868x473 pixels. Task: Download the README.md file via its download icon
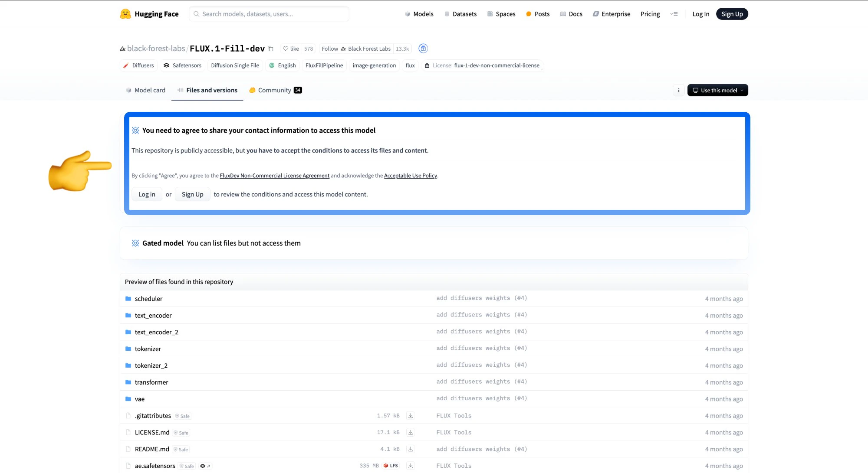[x=411, y=449]
